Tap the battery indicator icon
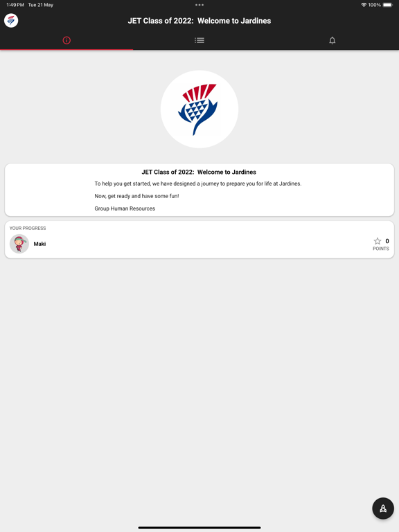Image resolution: width=399 pixels, height=532 pixels. click(x=387, y=5)
